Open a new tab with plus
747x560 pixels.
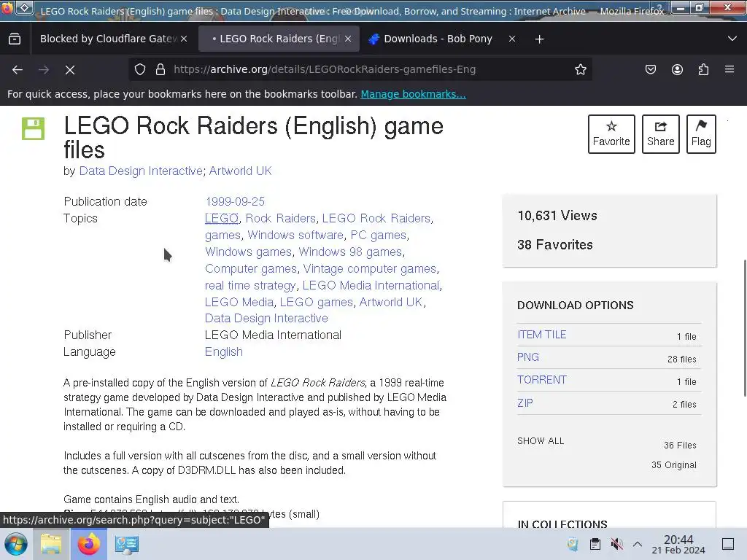click(x=539, y=39)
